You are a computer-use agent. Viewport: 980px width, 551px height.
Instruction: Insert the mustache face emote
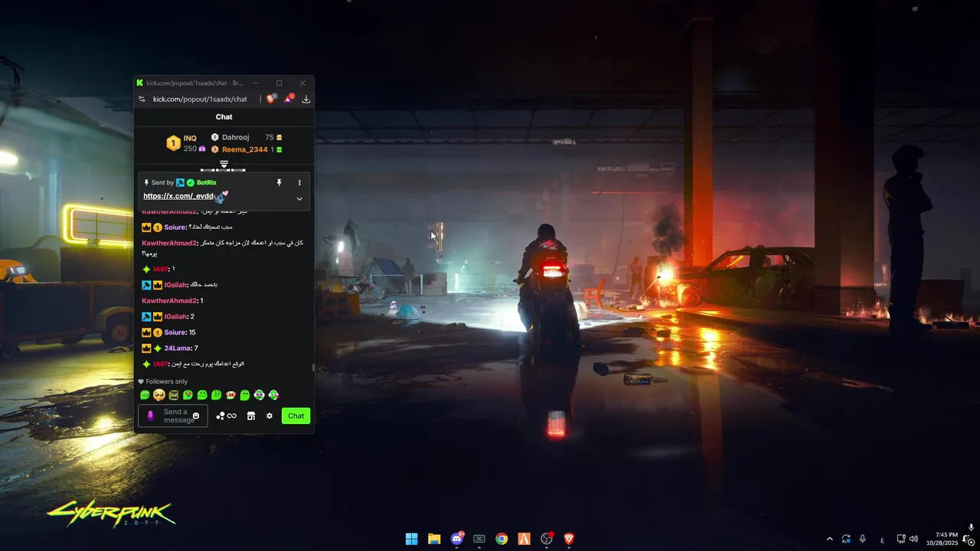(230, 395)
